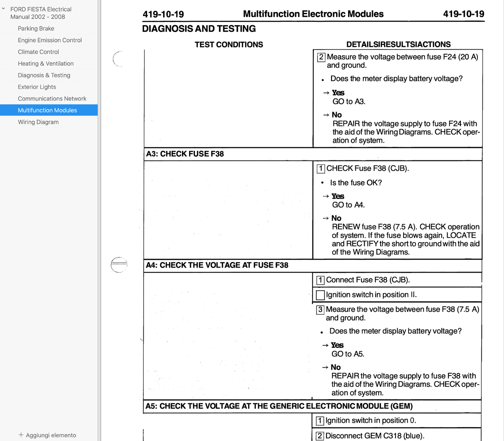Click step 1 box beside CHECK Fuse F38
The width and height of the screenshot is (504, 441).
(x=321, y=169)
